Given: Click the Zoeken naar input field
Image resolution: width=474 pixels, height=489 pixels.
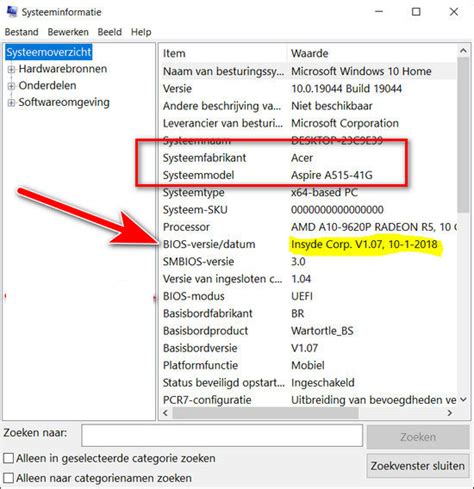Looking at the screenshot, I should click(222, 435).
